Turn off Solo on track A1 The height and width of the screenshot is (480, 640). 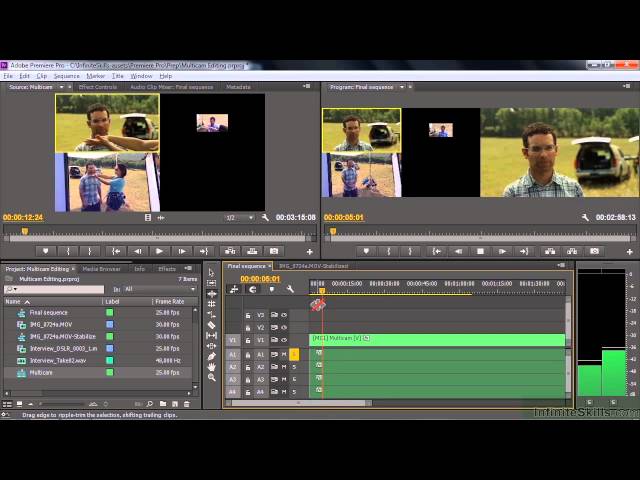pos(294,355)
